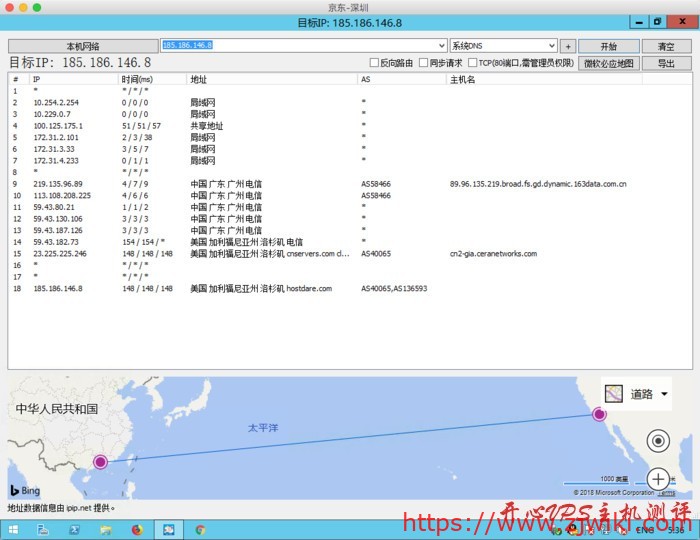Click the AS column header
The height and width of the screenshot is (540, 700).
tap(402, 79)
